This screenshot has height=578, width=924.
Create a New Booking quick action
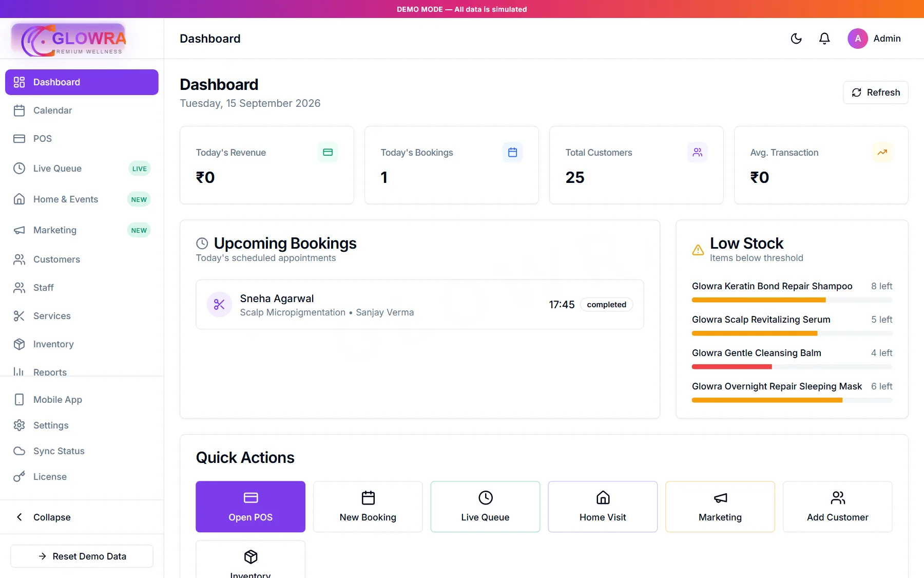(368, 507)
